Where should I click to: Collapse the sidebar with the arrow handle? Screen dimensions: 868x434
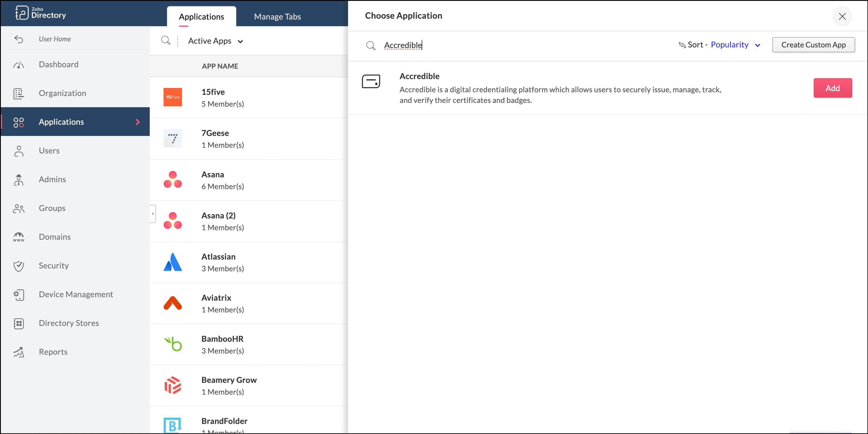(x=153, y=214)
